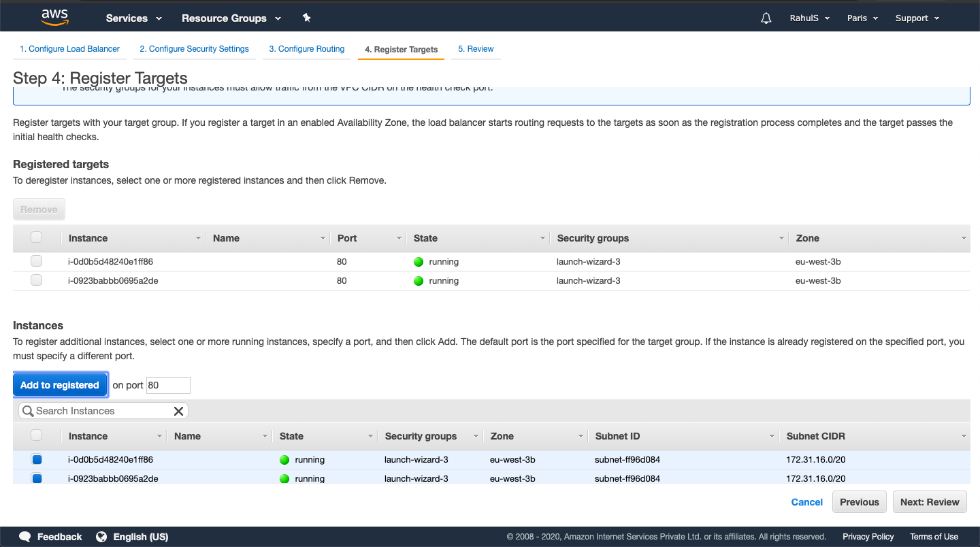Clear the instance search with the X icon

[179, 411]
